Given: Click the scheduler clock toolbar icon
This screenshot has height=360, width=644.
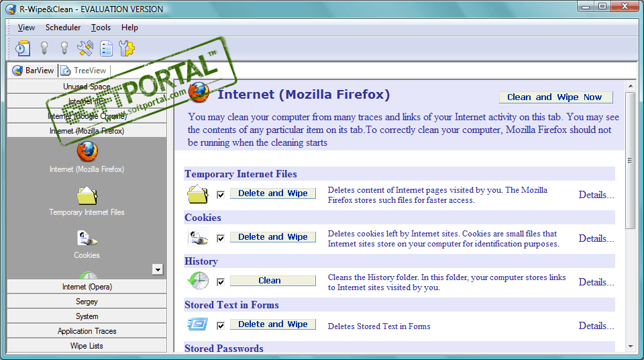Looking at the screenshot, I should (x=23, y=48).
